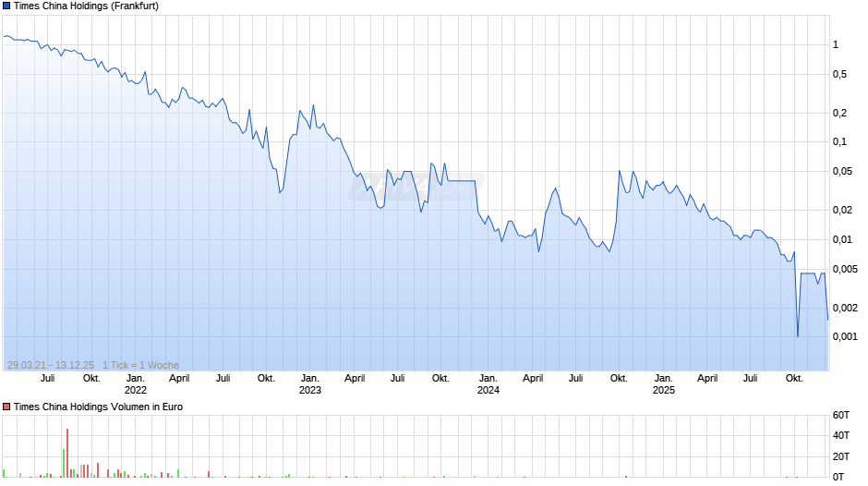Click the '0,05' price axis label
Image resolution: width=868 pixels, height=486 pixels.
coord(842,171)
